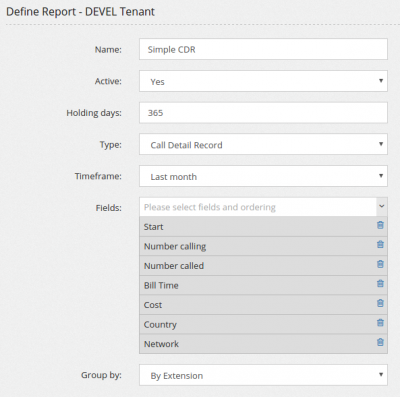400x397 pixels.
Task: Remove the Cost field using its trash icon
Action: point(380,303)
